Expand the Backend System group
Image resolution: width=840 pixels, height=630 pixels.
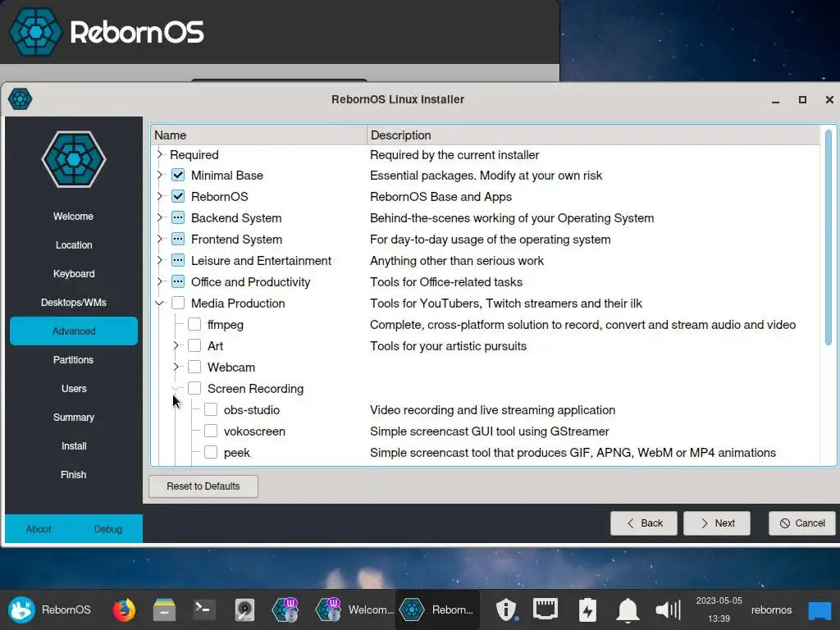click(x=159, y=218)
